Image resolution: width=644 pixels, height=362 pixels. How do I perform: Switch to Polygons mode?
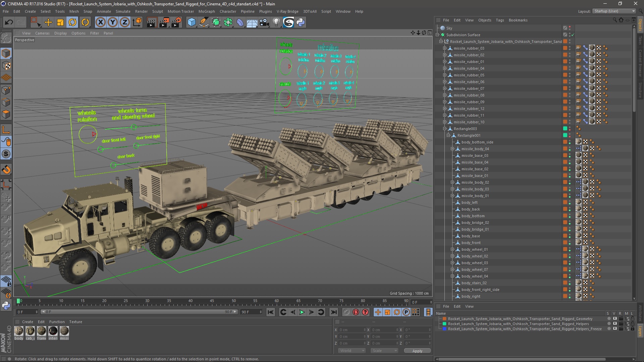(6, 114)
